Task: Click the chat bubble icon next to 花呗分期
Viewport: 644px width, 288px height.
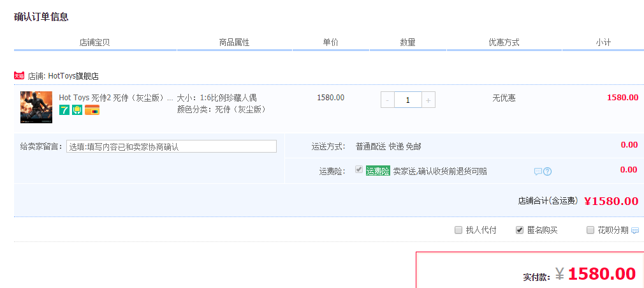Action: tap(635, 231)
